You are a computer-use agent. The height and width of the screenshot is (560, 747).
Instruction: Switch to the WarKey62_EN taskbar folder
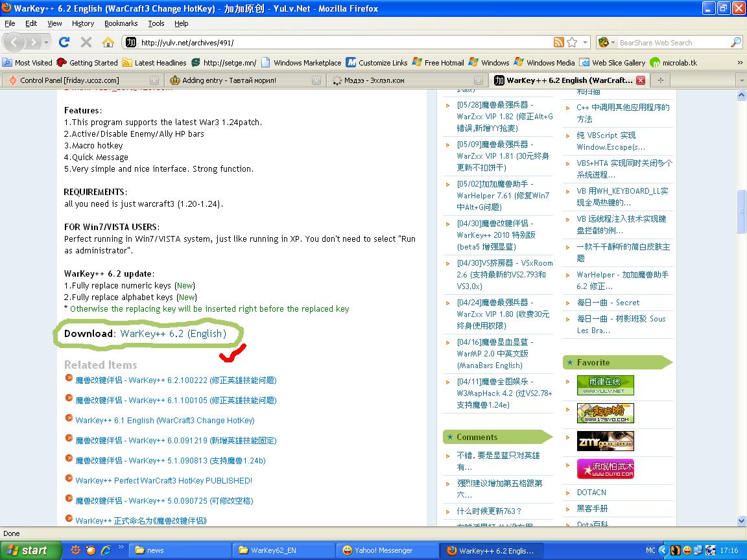[x=285, y=550]
